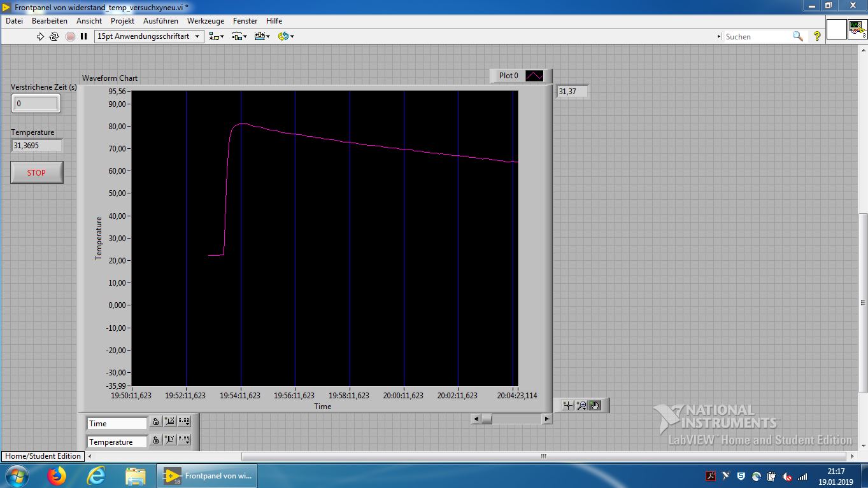868x488 pixels.
Task: Click the Abort Execution red stop icon
Action: pyautogui.click(x=70, y=36)
